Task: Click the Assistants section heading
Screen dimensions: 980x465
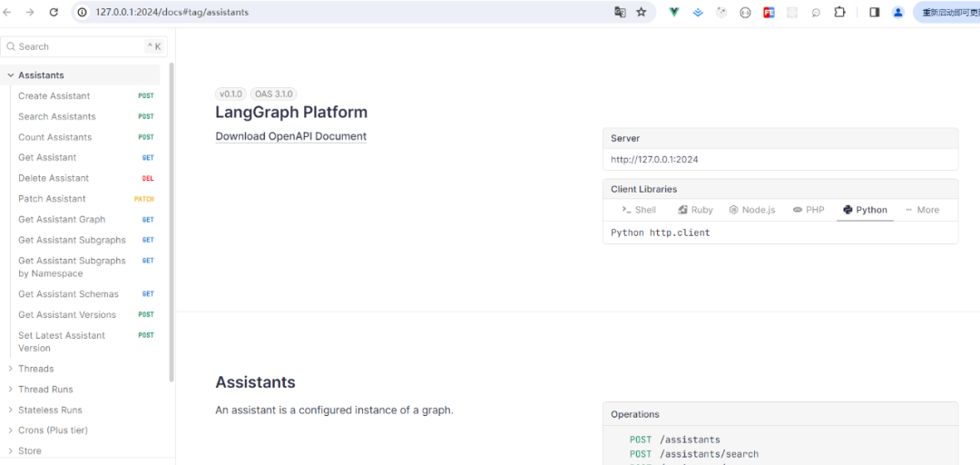Action: (x=255, y=381)
